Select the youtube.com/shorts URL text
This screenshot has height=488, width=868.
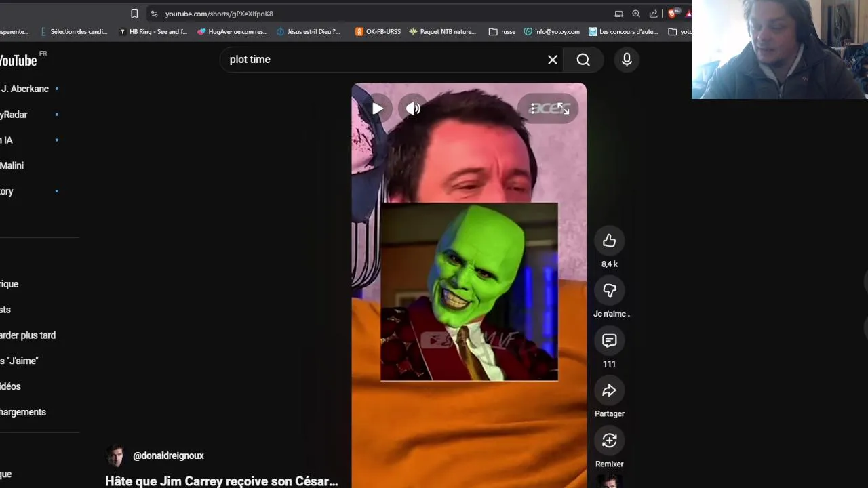(219, 14)
